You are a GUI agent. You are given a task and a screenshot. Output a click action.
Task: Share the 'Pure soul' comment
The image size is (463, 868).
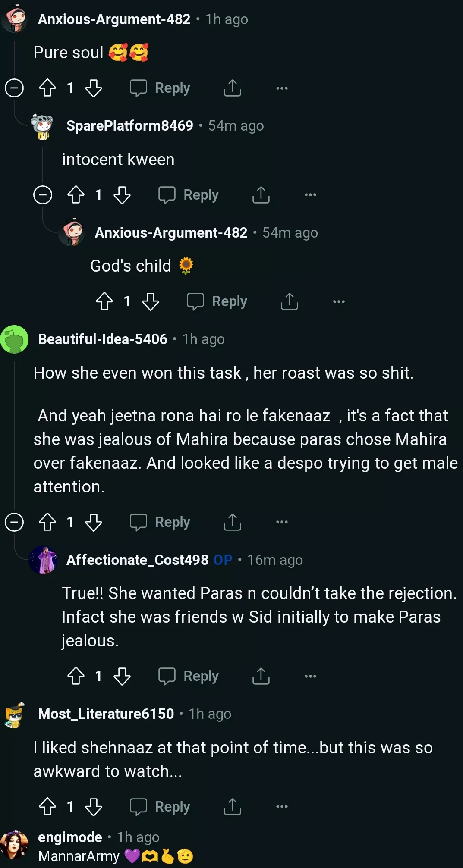tap(232, 88)
